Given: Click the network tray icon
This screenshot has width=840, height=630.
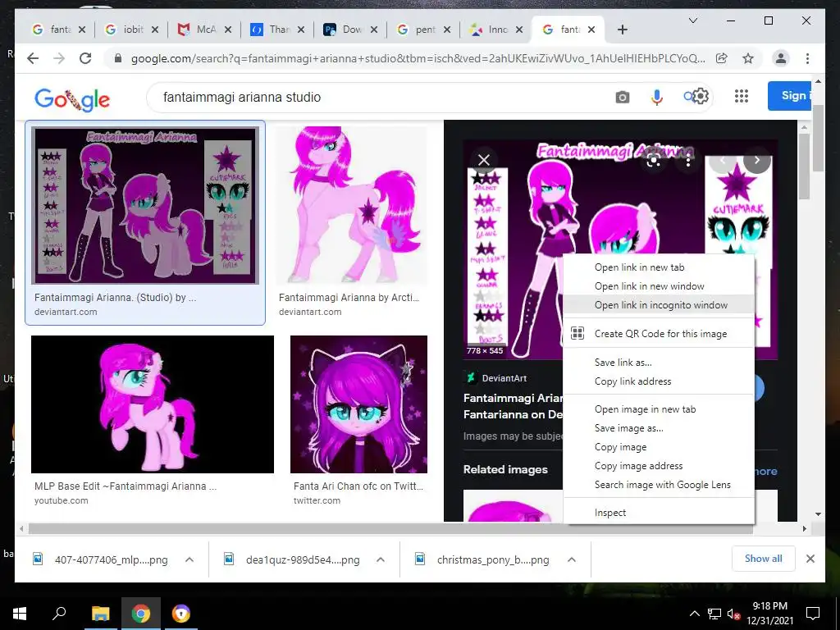Looking at the screenshot, I should pyautogui.click(x=714, y=614).
